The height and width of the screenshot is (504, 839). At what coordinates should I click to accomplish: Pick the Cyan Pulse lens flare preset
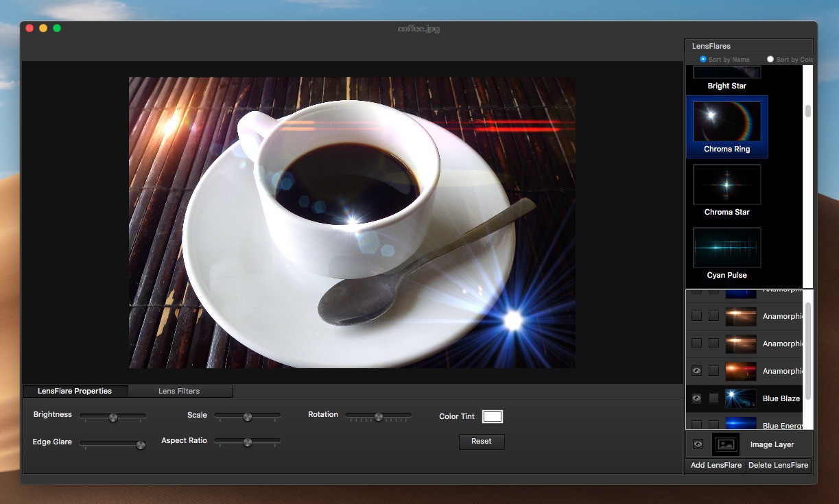pos(726,248)
